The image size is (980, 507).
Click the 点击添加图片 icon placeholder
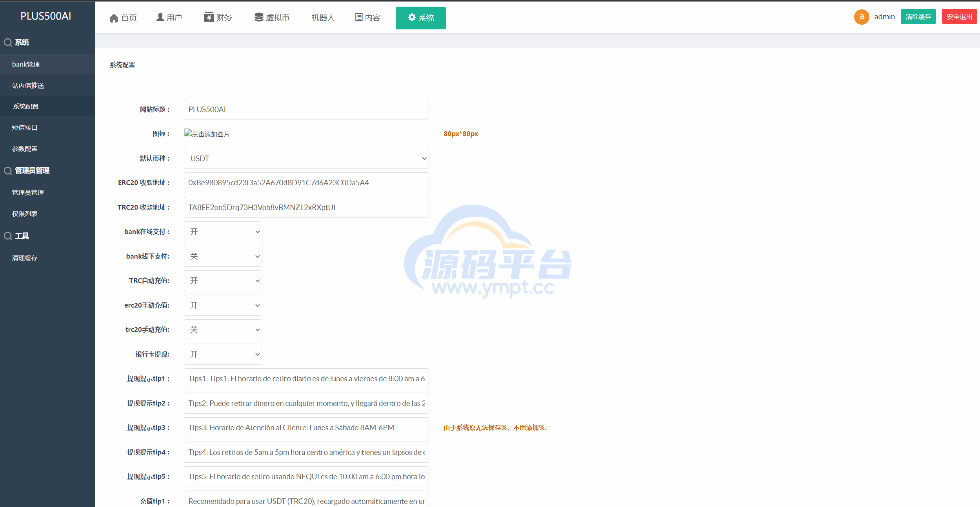pos(207,134)
